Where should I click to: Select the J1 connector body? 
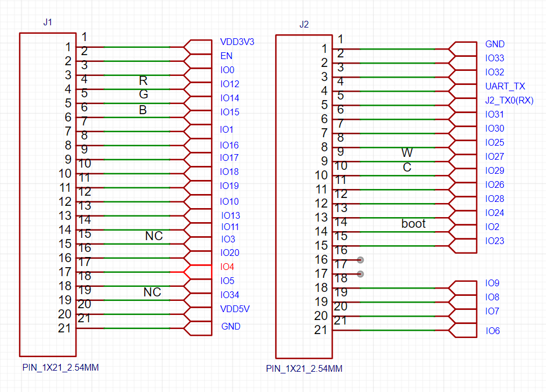[48, 195]
